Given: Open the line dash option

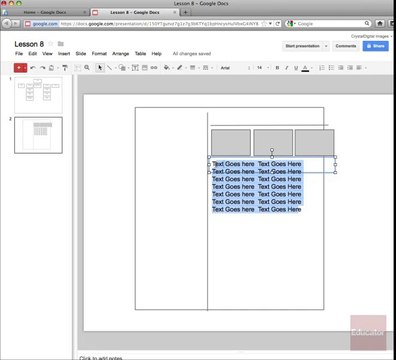Looking at the screenshot, I should tap(206, 68).
